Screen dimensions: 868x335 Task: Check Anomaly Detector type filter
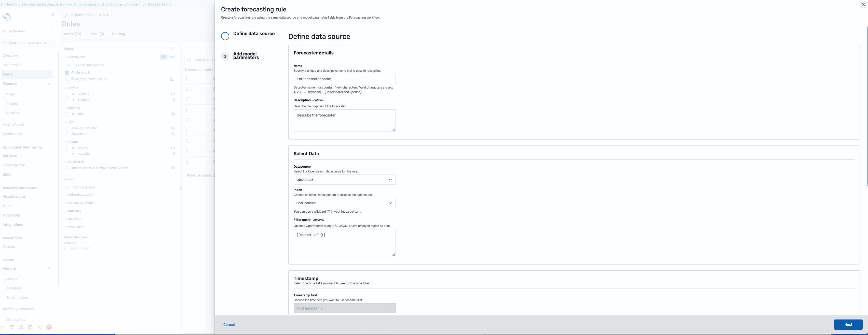[67, 128]
